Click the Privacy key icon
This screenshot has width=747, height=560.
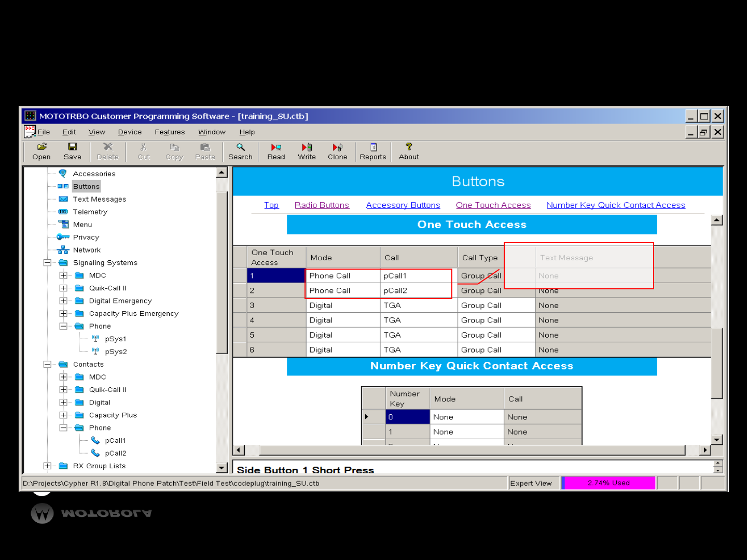63,237
